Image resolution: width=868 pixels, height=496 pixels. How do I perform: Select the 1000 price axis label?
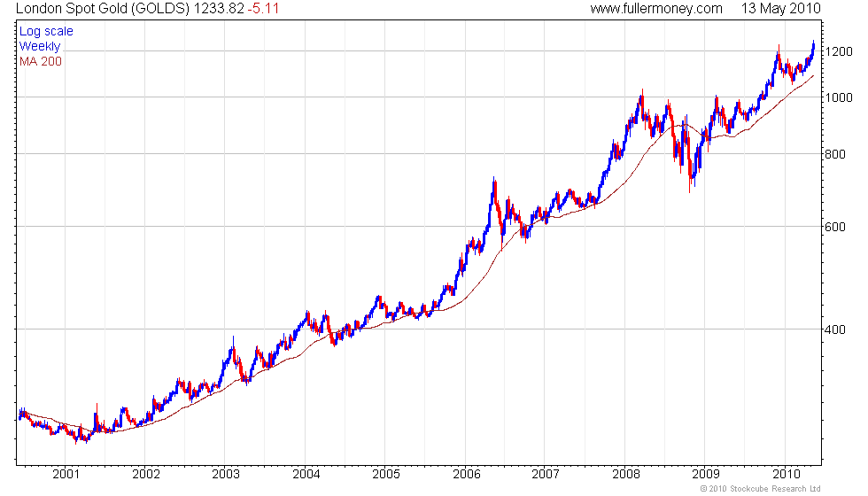[839, 97]
